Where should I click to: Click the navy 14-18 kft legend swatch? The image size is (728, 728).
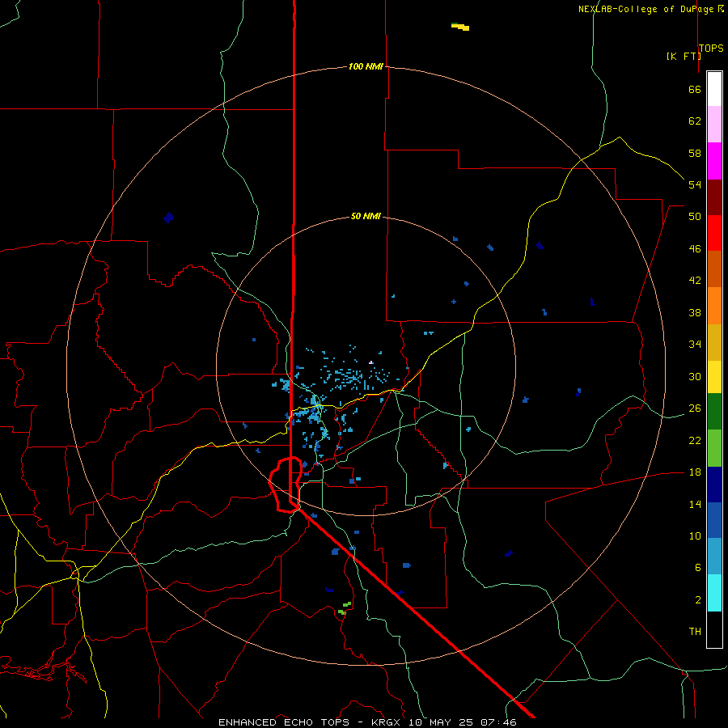point(714,485)
